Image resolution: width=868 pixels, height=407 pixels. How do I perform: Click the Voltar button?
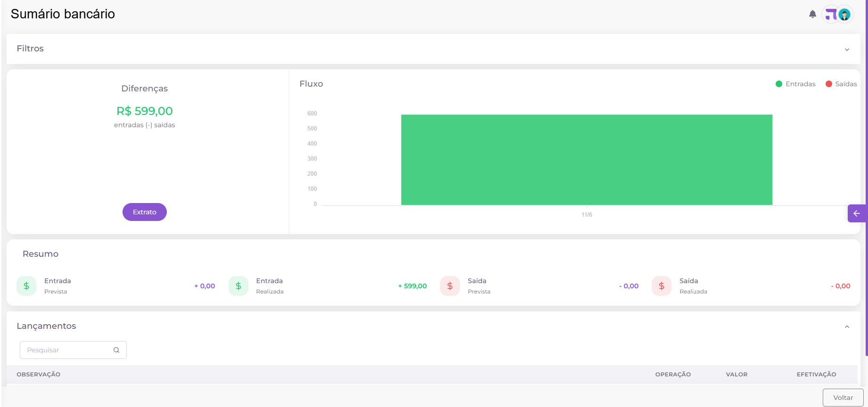click(843, 398)
